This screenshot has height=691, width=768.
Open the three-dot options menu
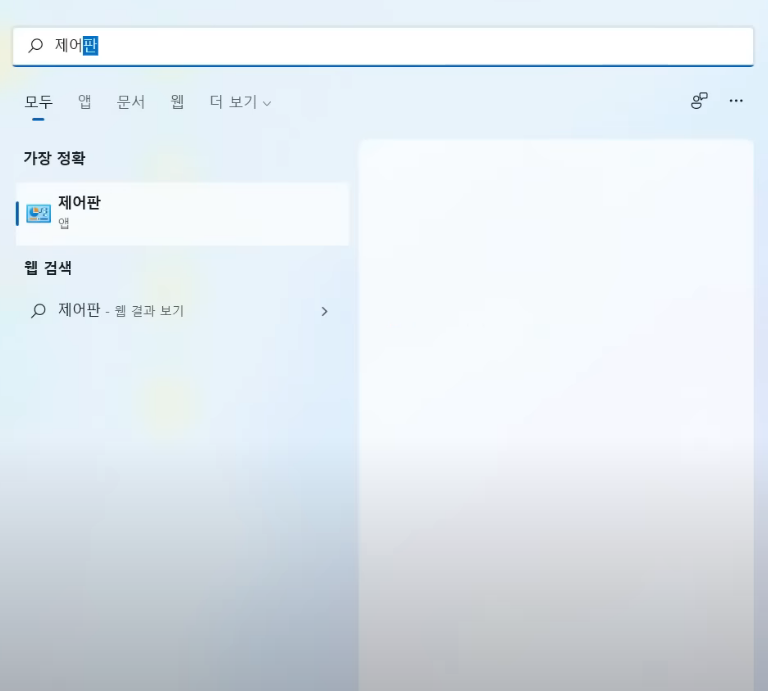pos(736,101)
